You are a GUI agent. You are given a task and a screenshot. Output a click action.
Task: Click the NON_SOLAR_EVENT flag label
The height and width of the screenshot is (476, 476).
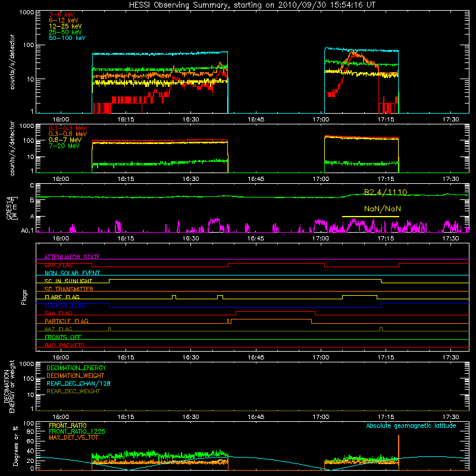[72, 273]
